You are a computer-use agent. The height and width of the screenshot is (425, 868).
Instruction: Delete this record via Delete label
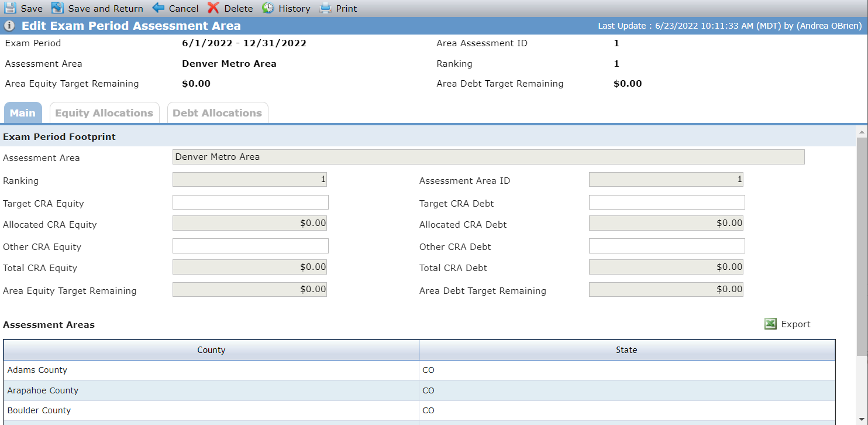coord(239,9)
